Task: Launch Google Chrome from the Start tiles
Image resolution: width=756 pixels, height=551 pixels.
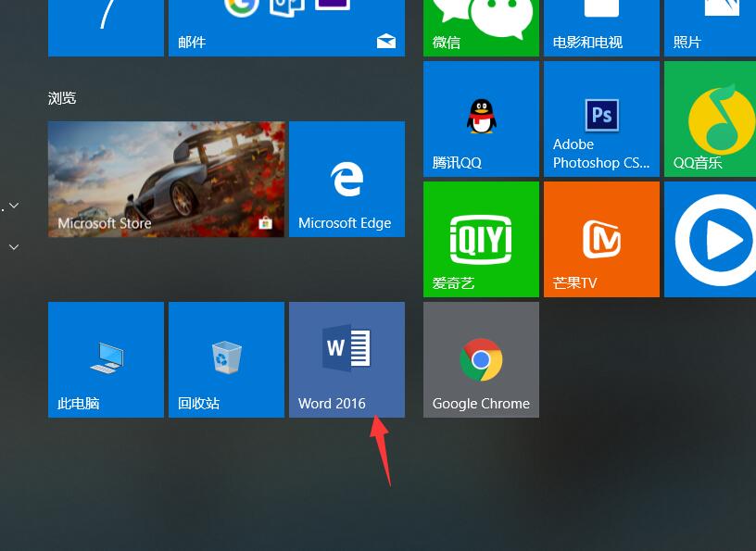Action: click(481, 359)
